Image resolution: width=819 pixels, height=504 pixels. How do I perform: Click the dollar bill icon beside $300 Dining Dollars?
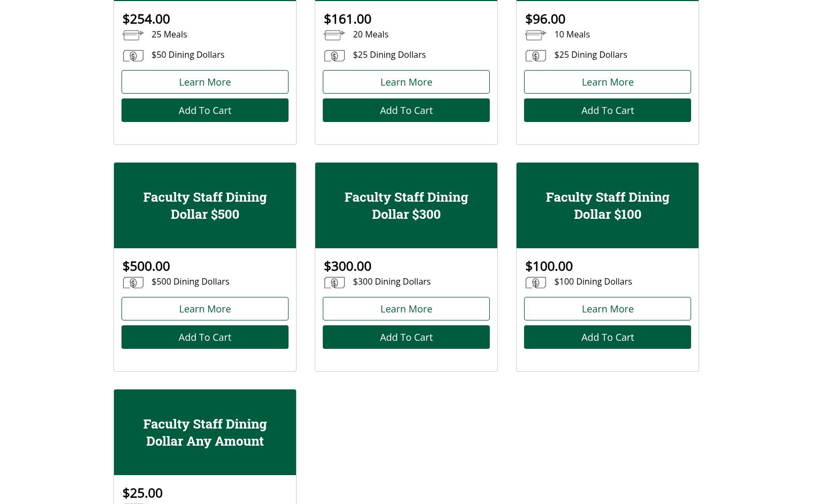(x=334, y=282)
